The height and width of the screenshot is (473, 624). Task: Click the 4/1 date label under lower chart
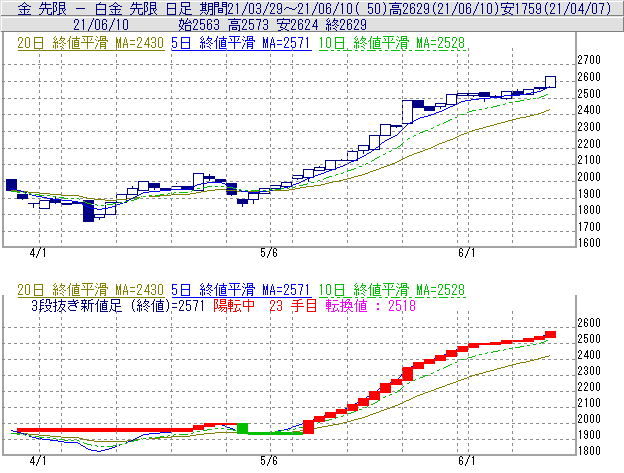[38, 461]
